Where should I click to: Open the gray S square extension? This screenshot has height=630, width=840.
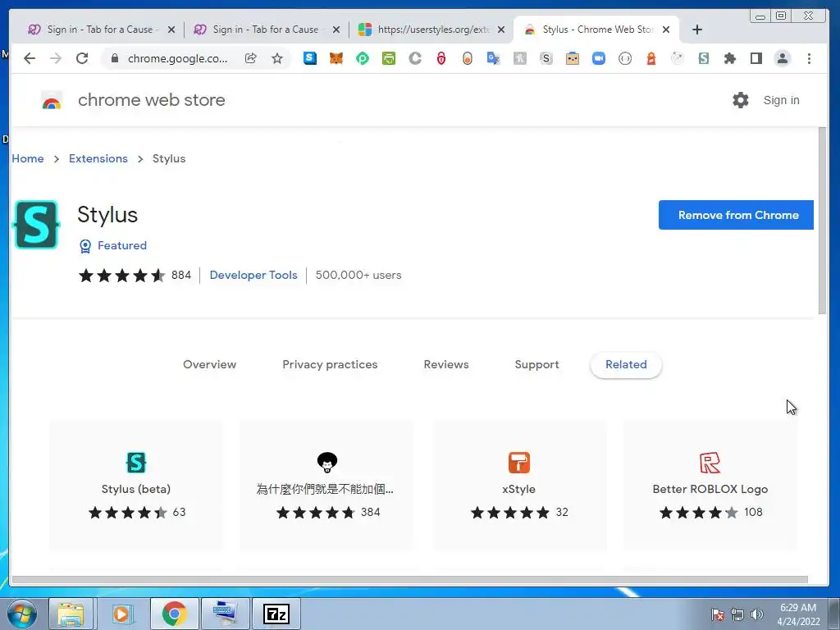546,58
